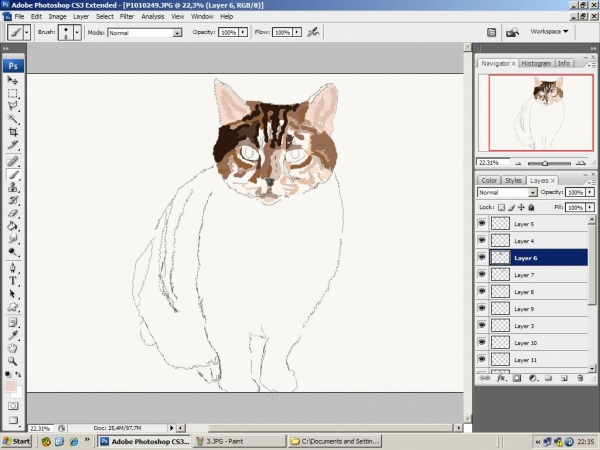Screen dimensions: 600x450
Task: Open the Flow slider arrow
Action: coord(297,33)
